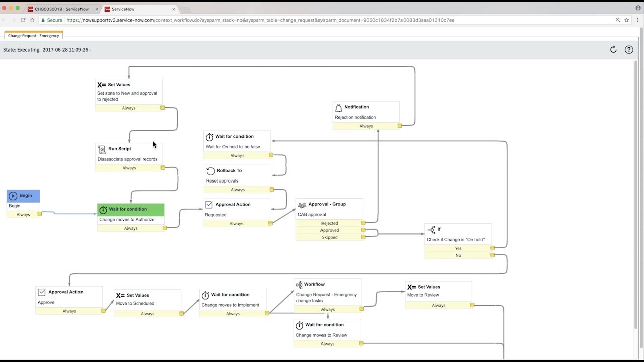Click the Move to Scheduled Set Values icon
The image size is (644, 362).
click(120, 295)
